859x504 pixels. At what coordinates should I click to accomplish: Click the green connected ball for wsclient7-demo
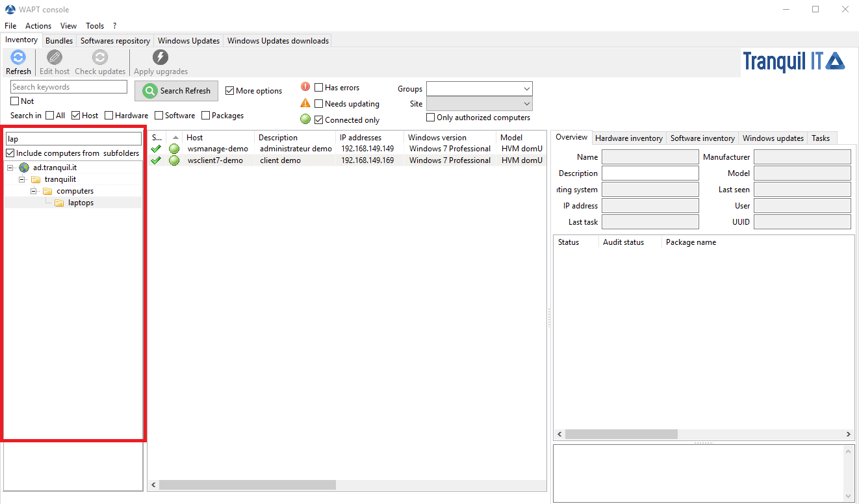pyautogui.click(x=174, y=160)
